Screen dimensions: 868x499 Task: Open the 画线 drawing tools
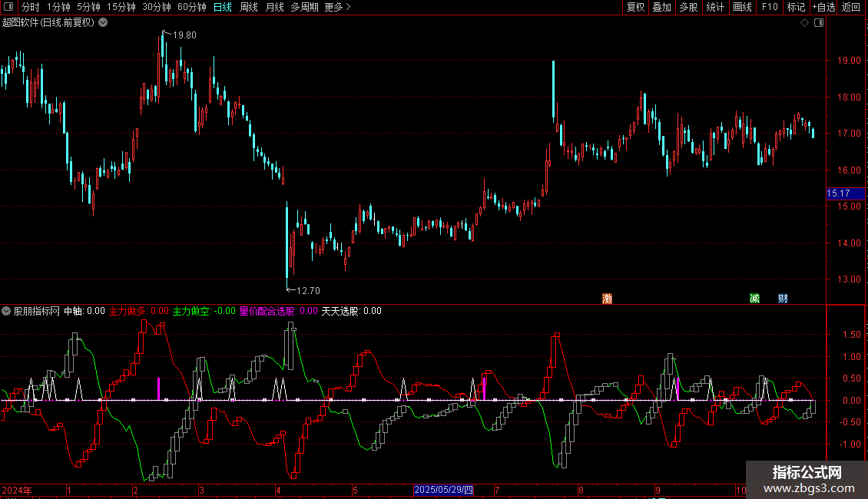[x=742, y=7]
